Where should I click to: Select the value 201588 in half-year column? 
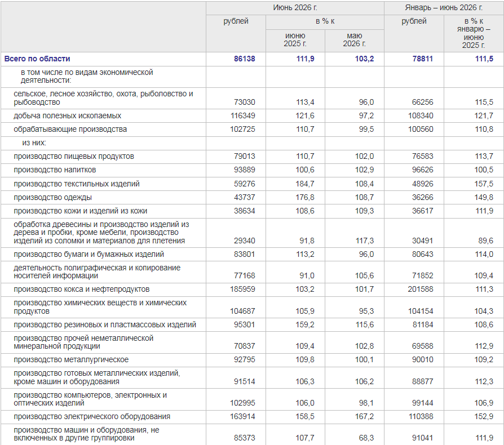click(x=421, y=290)
